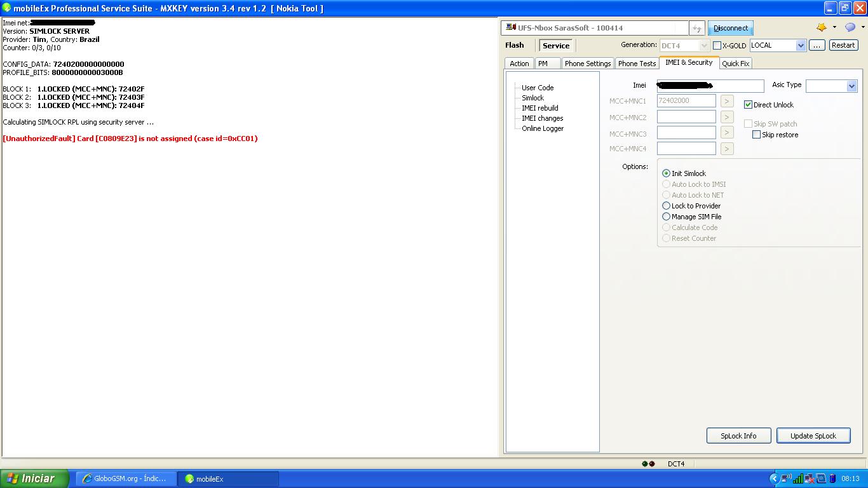Click the red UnauthorizedFault error line
Image resolution: width=868 pixels, height=488 pixels.
(x=130, y=139)
